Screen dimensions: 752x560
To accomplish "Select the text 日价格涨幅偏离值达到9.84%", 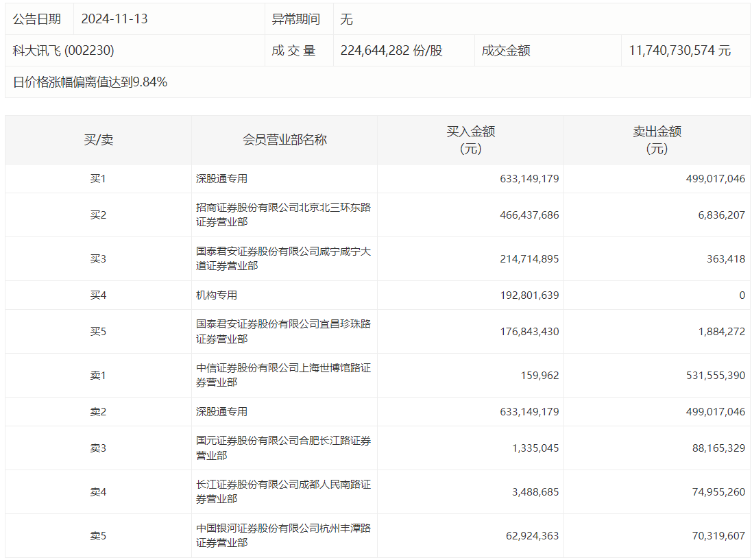I will pyautogui.click(x=90, y=82).
